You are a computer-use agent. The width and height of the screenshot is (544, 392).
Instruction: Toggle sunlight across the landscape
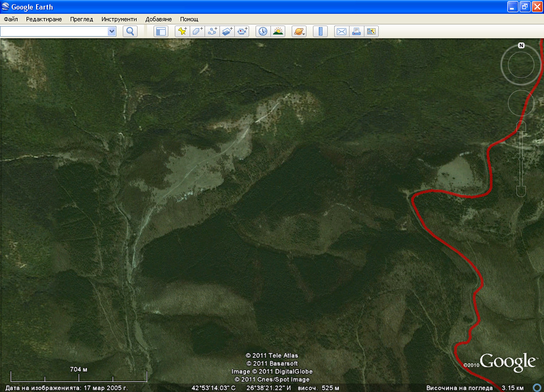coord(278,31)
